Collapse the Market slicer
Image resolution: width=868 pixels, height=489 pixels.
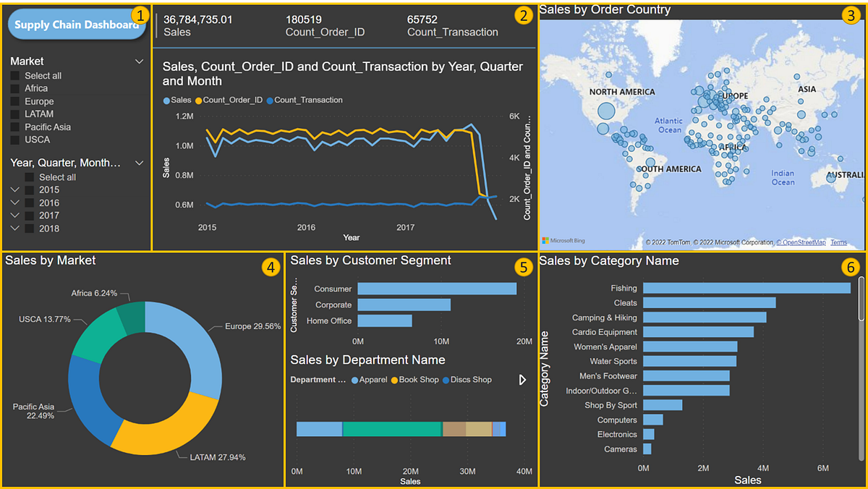140,61
